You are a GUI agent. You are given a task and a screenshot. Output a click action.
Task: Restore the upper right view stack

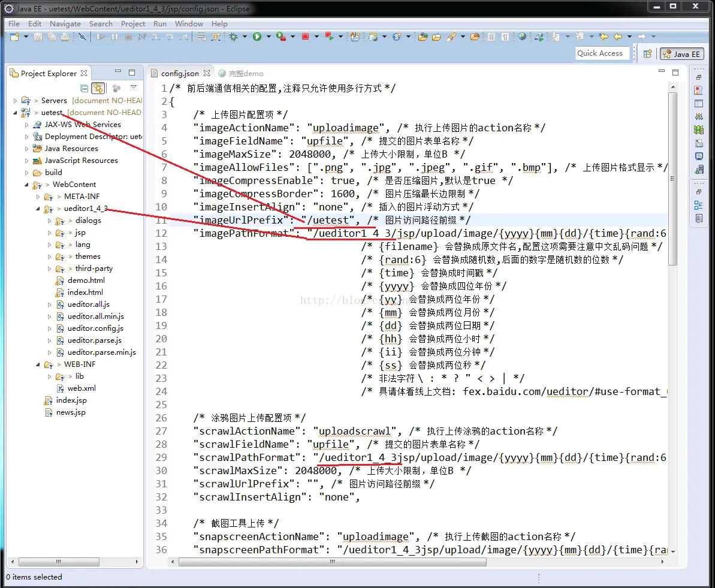[699, 77]
